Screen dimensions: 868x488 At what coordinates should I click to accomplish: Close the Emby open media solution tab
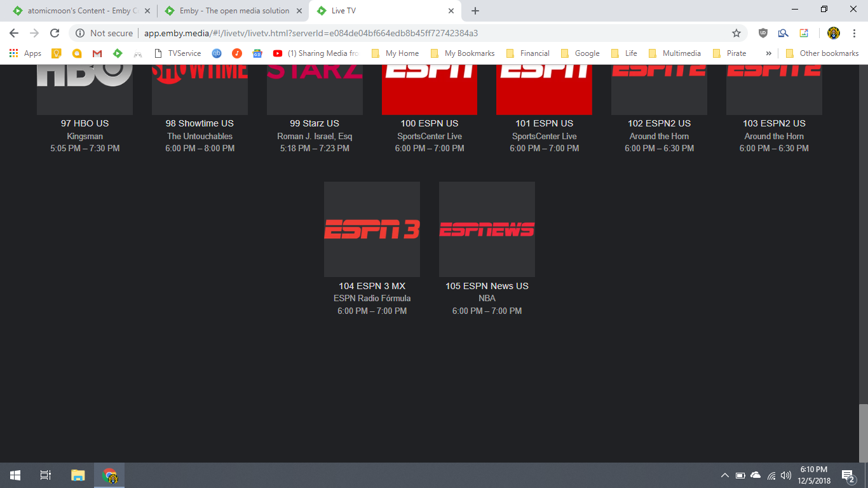pyautogui.click(x=300, y=11)
